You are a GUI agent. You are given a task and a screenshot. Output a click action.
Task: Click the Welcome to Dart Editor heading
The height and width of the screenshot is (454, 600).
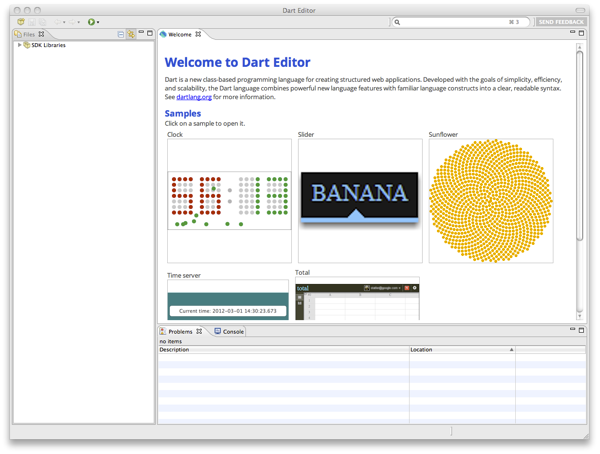(x=237, y=62)
